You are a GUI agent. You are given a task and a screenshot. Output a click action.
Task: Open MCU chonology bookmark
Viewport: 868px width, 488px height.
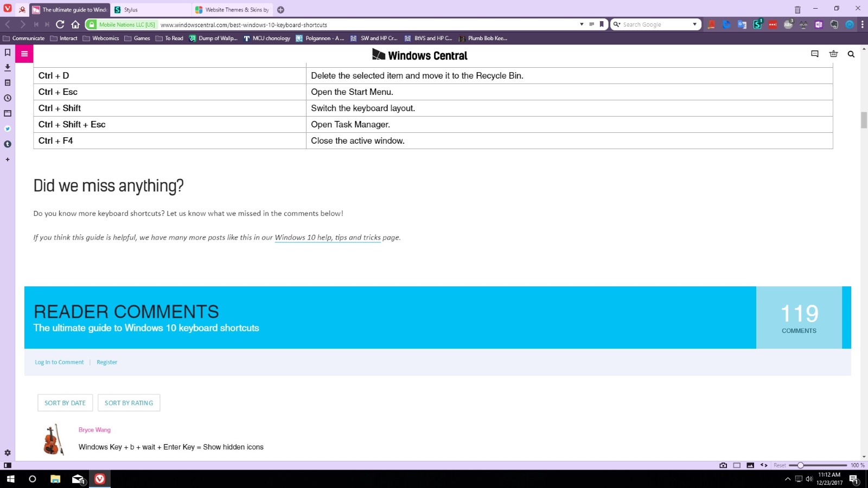tap(266, 38)
